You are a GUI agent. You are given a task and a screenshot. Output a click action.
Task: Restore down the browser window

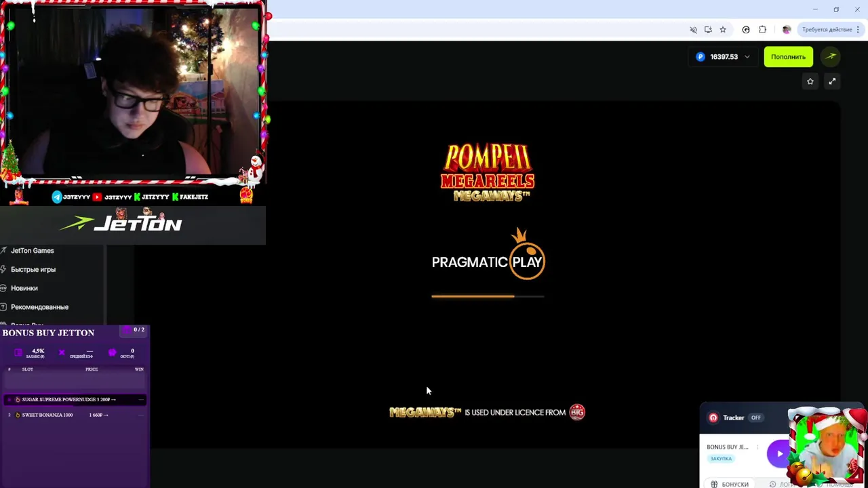click(836, 9)
